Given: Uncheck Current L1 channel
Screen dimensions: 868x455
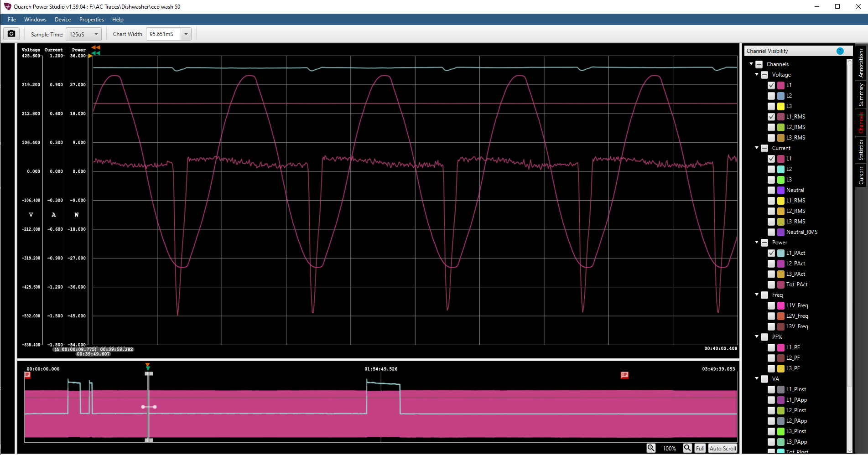Looking at the screenshot, I should coord(771,159).
